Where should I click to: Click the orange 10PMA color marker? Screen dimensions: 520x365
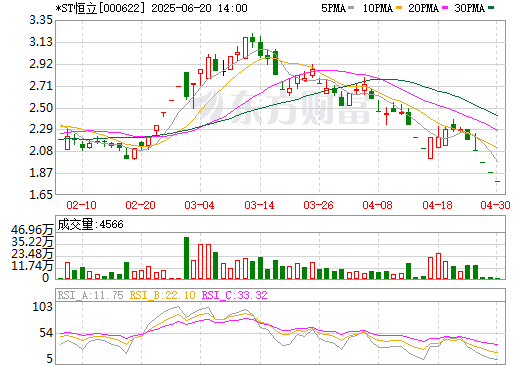click(399, 7)
